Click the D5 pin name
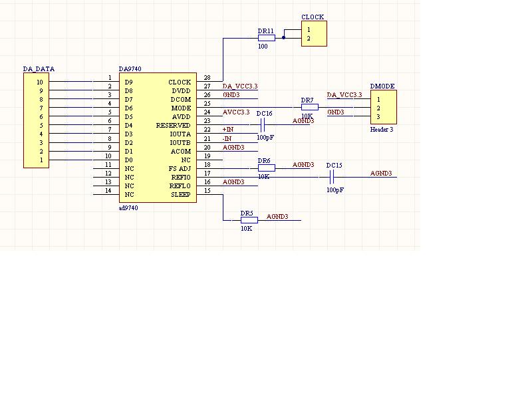This screenshot has height=399, width=532. coord(128,117)
